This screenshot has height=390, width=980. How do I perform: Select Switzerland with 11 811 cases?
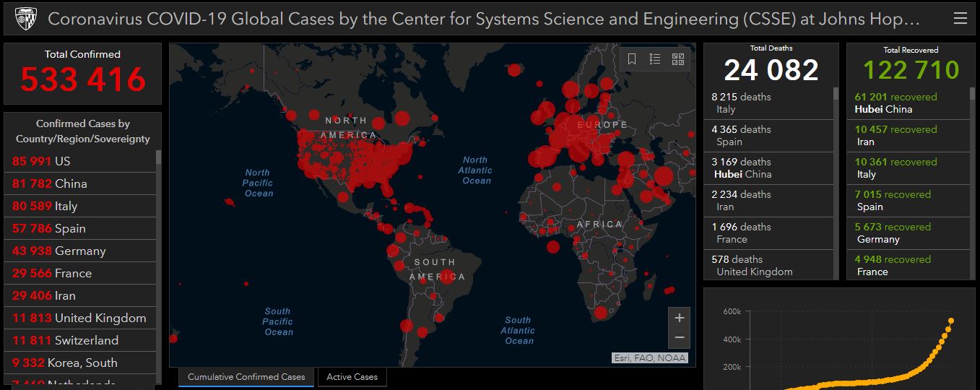pyautogui.click(x=80, y=340)
